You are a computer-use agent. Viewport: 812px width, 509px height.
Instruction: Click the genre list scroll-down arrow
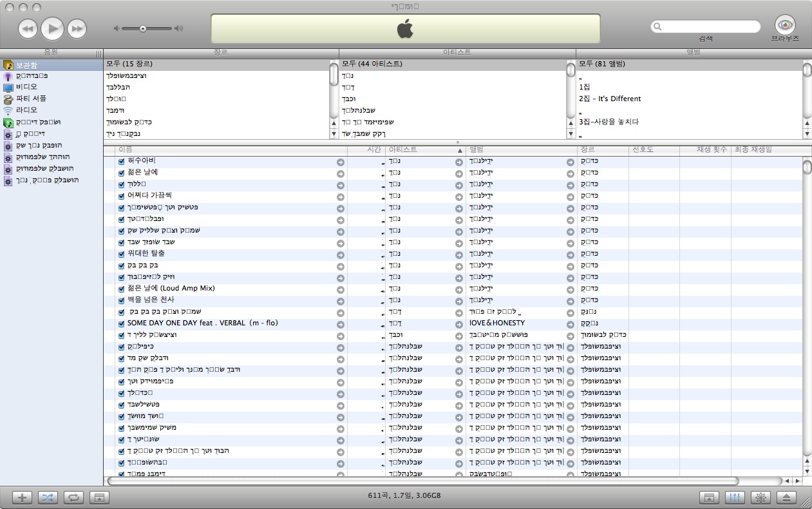click(334, 134)
